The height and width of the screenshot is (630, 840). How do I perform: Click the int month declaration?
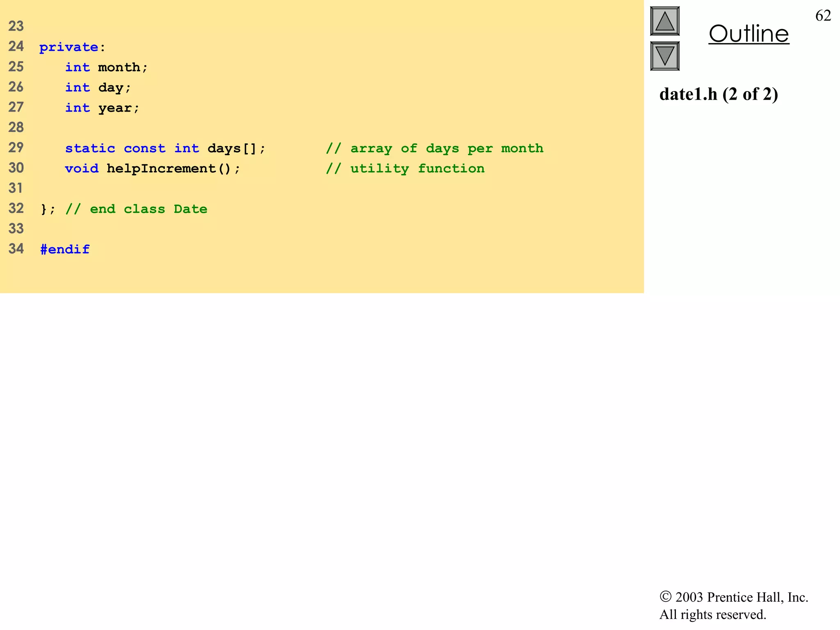click(106, 67)
